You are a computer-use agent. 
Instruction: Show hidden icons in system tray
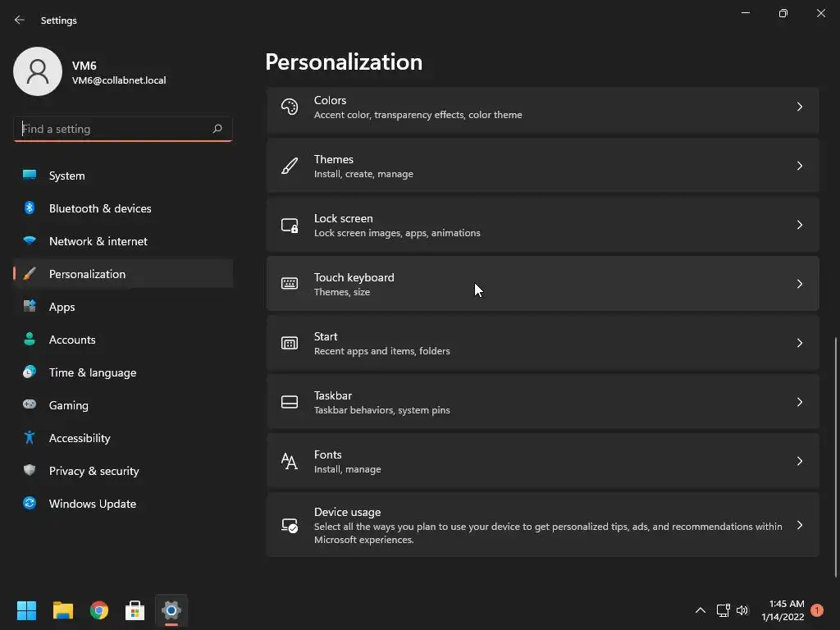coord(701,610)
